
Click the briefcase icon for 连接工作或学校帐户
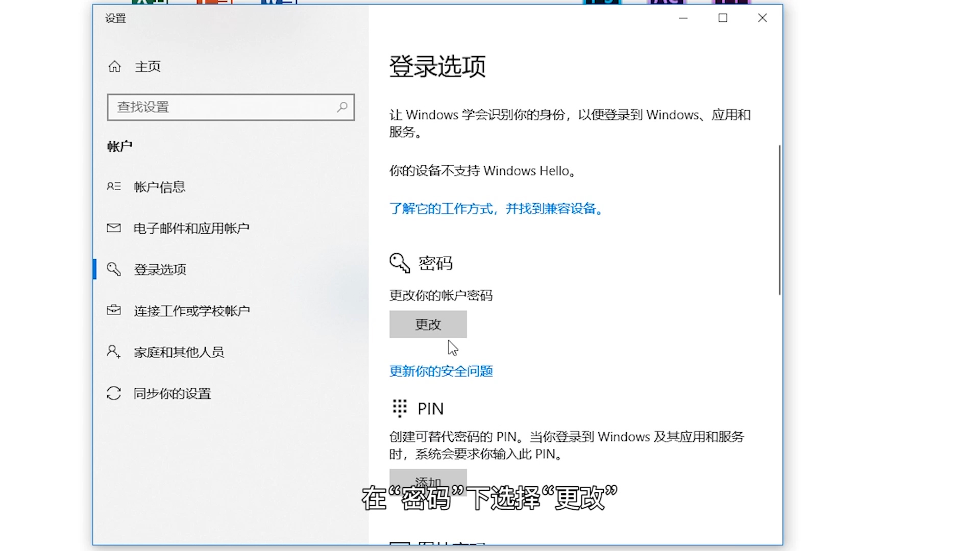(x=114, y=310)
